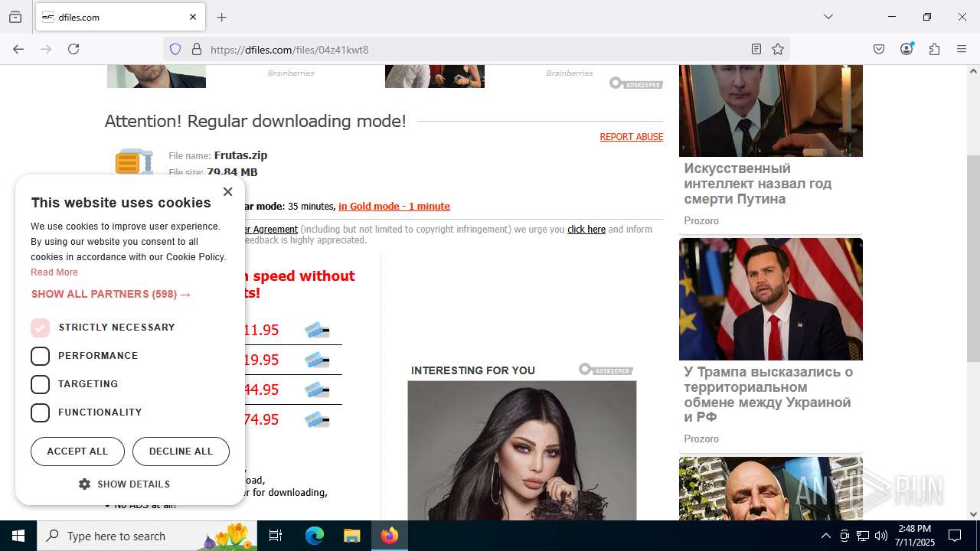Open Putin portrait news thumbnail
Viewport: 980px width, 551px height.
point(771,111)
